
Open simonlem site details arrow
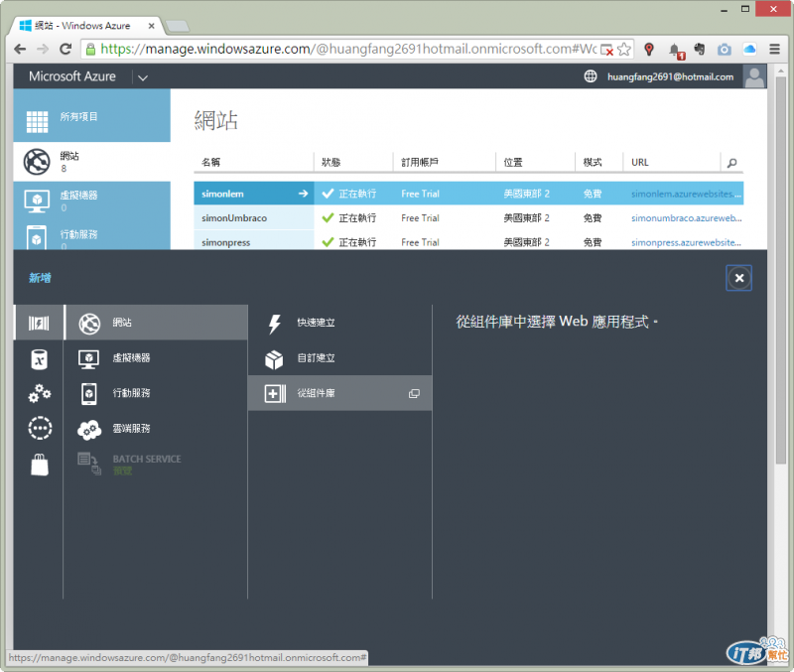[x=303, y=194]
